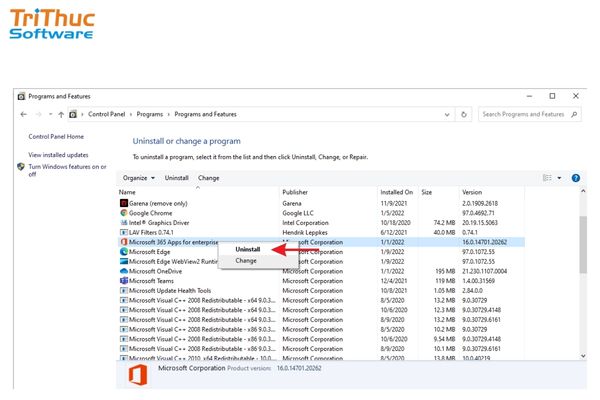Screen dimensions: 600x400
Task: Select Microsoft Teams row name
Action: (x=151, y=281)
